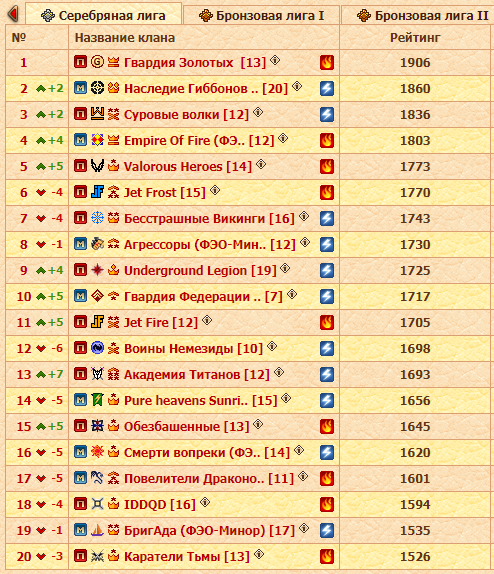The width and height of the screenshot is (494, 574).
Task: Click fire icon in Каратели Тьмы row
Action: pos(327,556)
